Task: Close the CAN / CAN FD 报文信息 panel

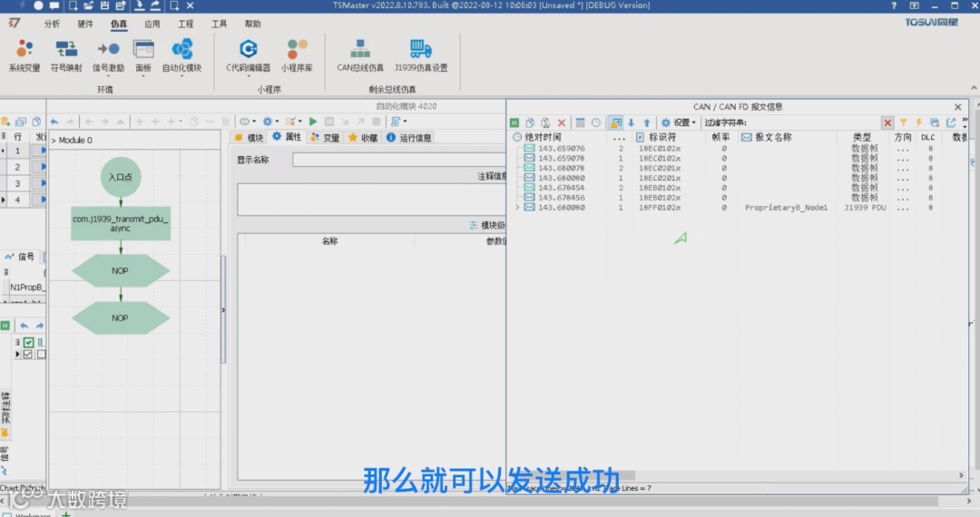Action: pos(957,107)
